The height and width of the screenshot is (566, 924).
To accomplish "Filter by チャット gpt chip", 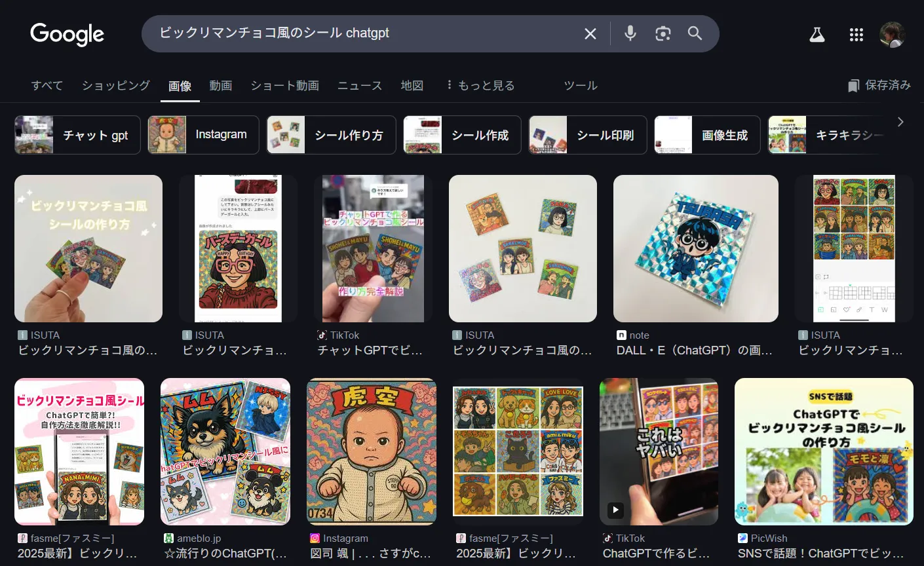I will coord(77,135).
